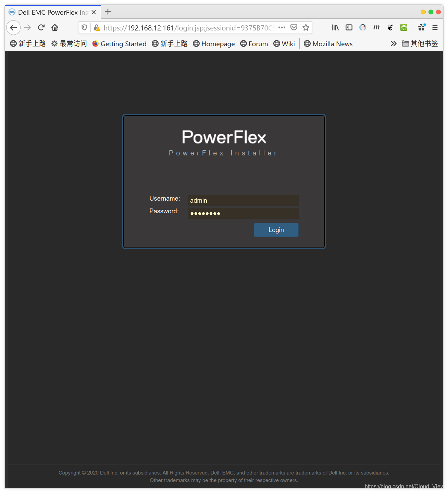The width and height of the screenshot is (448, 493).
Task: Click the italic m extension icon
Action: click(376, 27)
